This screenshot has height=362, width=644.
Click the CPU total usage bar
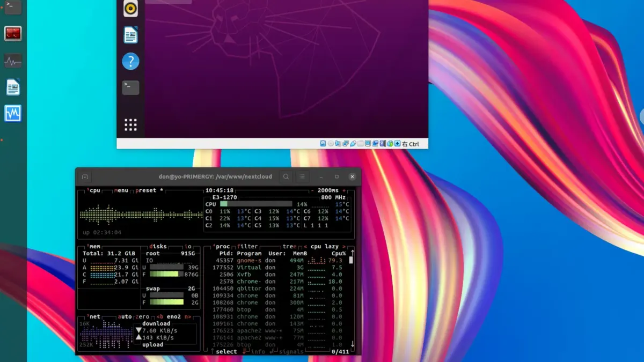pos(256,204)
